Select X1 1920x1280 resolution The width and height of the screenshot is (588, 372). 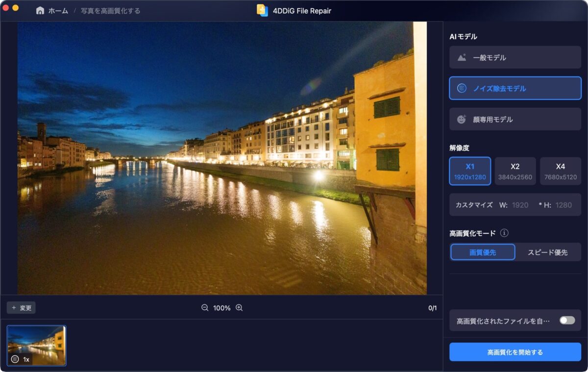click(470, 171)
